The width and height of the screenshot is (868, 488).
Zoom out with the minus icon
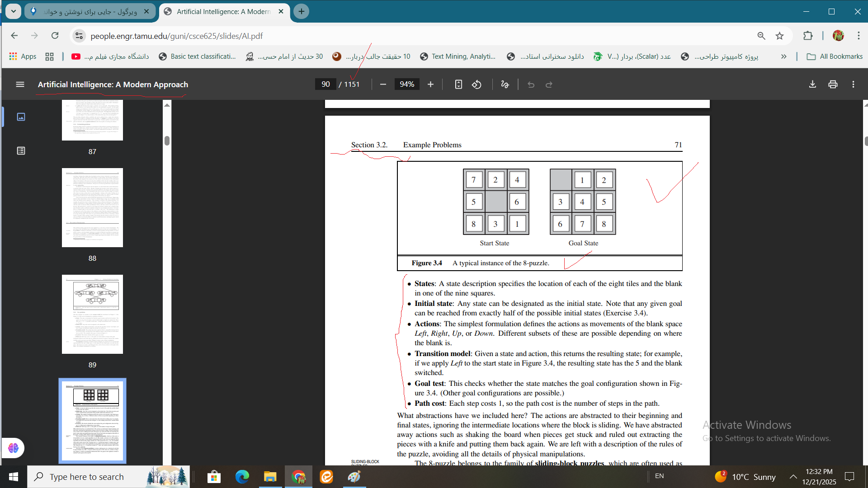click(383, 84)
